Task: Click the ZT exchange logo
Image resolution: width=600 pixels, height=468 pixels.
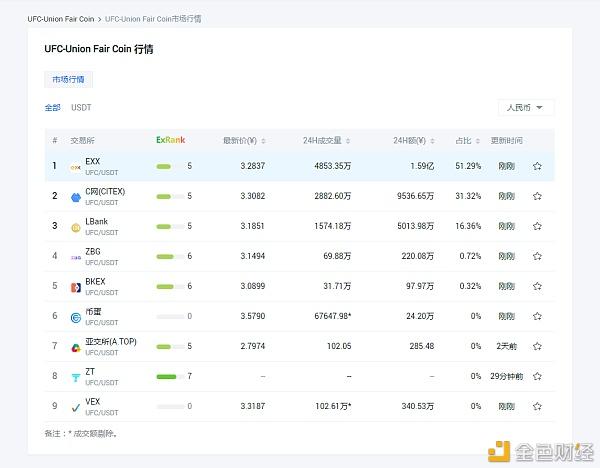Action: coord(76,378)
